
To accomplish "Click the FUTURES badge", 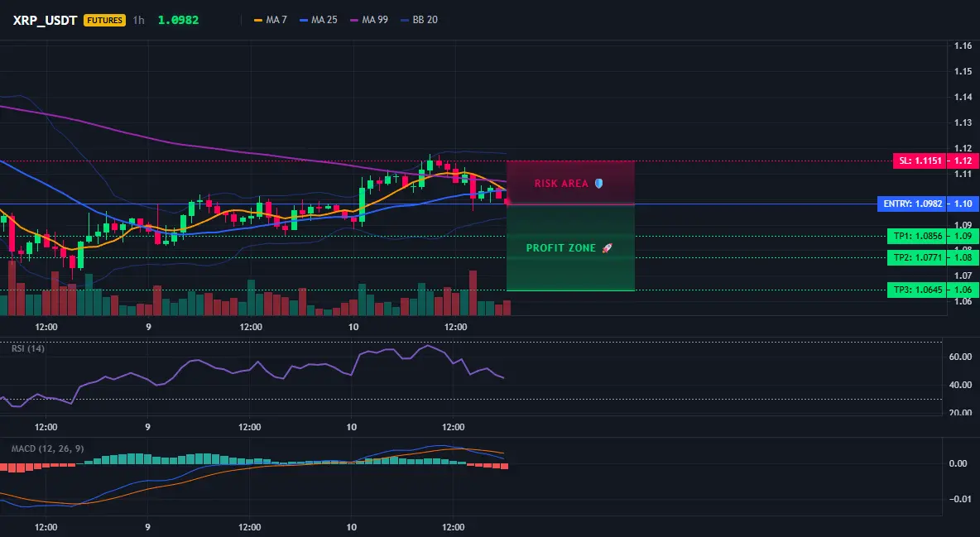I will (104, 20).
